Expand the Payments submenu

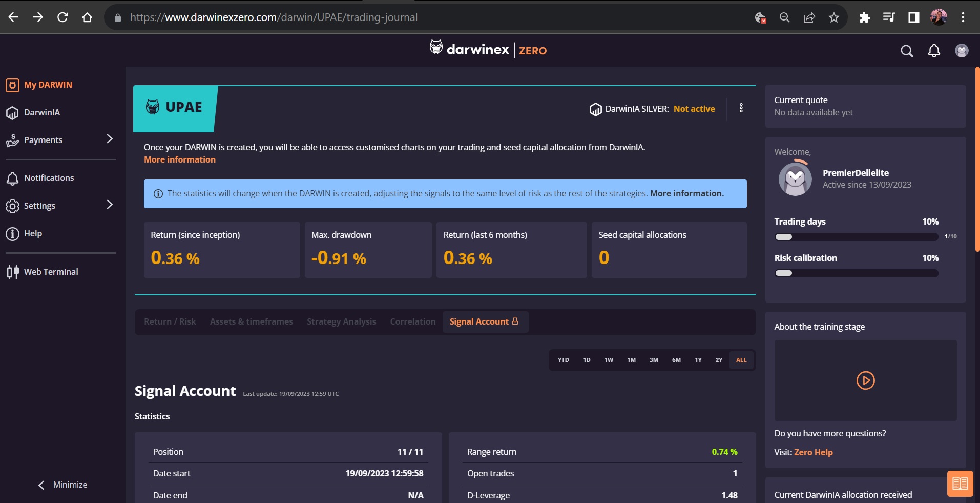(109, 139)
